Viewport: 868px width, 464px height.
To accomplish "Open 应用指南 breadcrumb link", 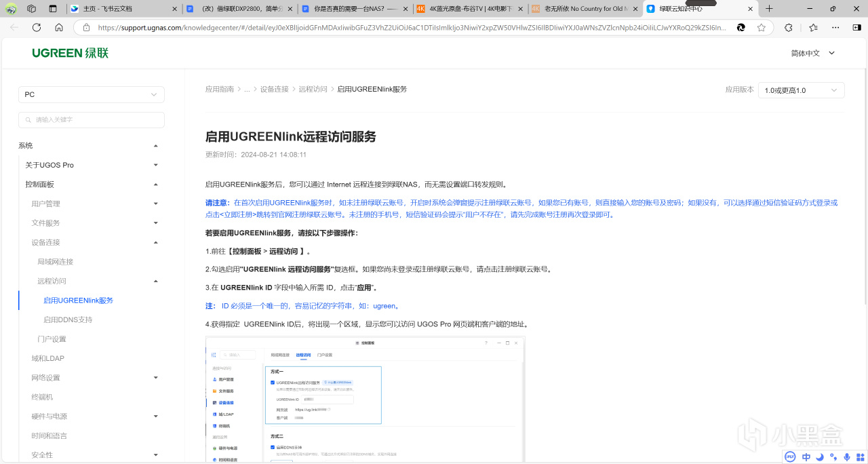I will point(220,89).
